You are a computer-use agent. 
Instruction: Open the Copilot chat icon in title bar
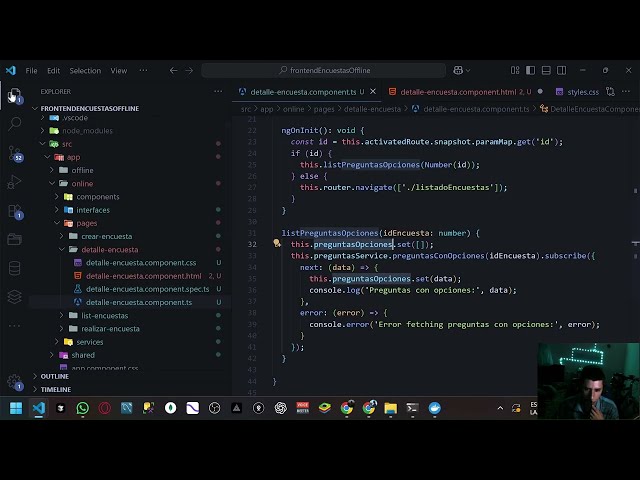point(458,71)
